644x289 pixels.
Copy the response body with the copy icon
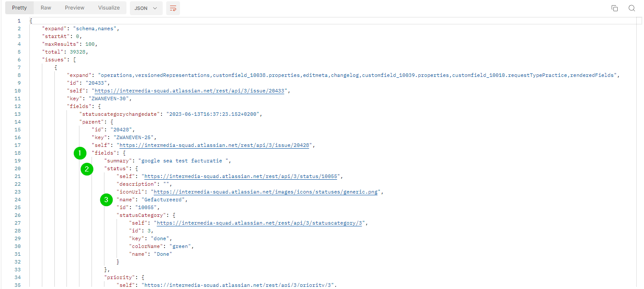[x=615, y=8]
